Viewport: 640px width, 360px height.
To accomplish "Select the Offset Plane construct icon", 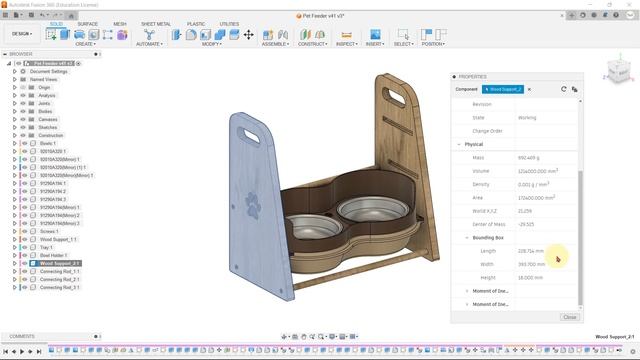I will pyautogui.click(x=305, y=35).
